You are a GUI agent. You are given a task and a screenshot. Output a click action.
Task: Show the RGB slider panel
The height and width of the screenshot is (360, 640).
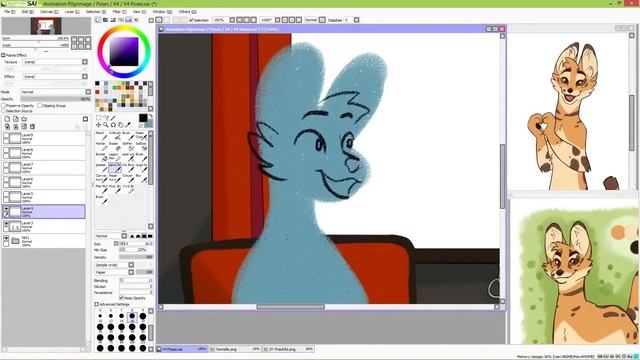pyautogui.click(x=106, y=20)
